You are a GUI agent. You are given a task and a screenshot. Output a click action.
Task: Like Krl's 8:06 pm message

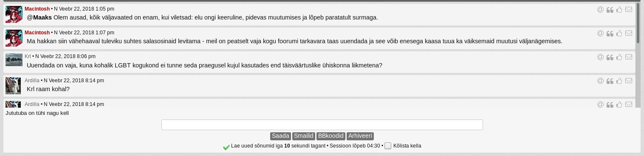619,57
